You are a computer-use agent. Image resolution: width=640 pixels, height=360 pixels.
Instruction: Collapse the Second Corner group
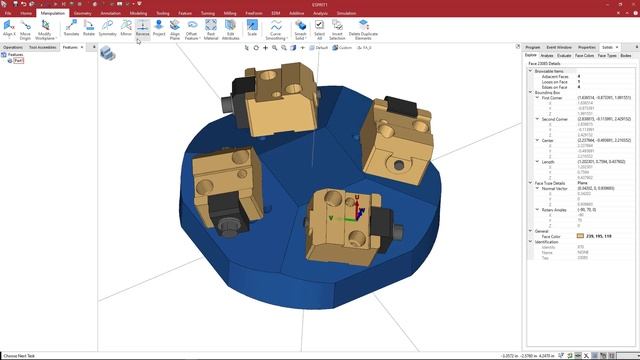(x=537, y=119)
